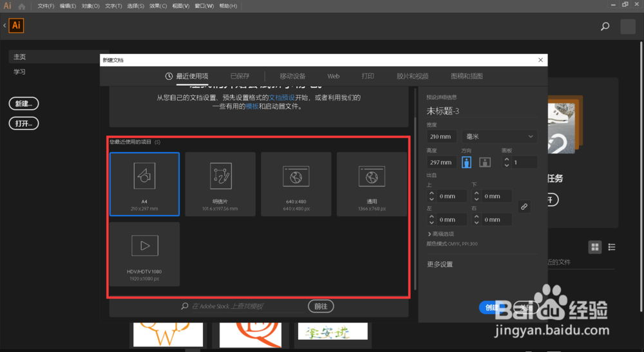Image resolution: width=644 pixels, height=352 pixels.
Task: Decrease right bleed value
Action: click(477, 223)
